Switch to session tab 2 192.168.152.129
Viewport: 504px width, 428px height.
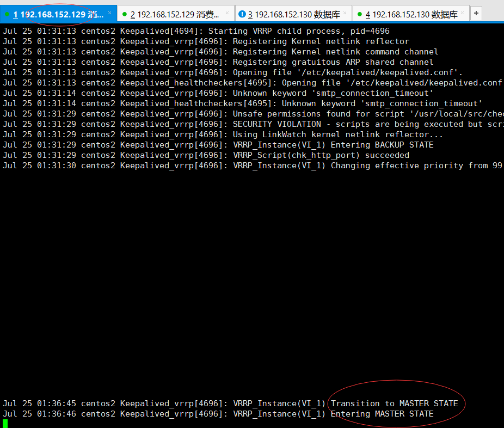(175, 14)
